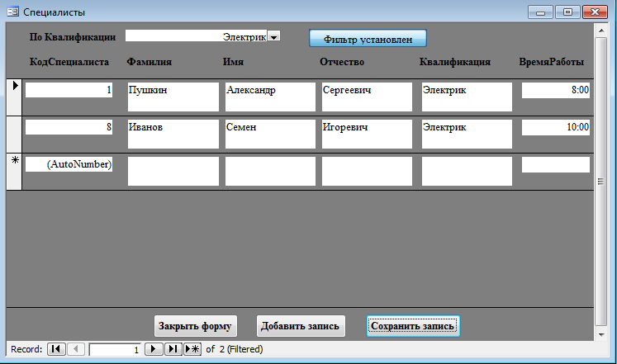Image resolution: width=617 pixels, height=364 pixels.
Task: Click empty Фамилия field in new record row
Action: tap(173, 172)
